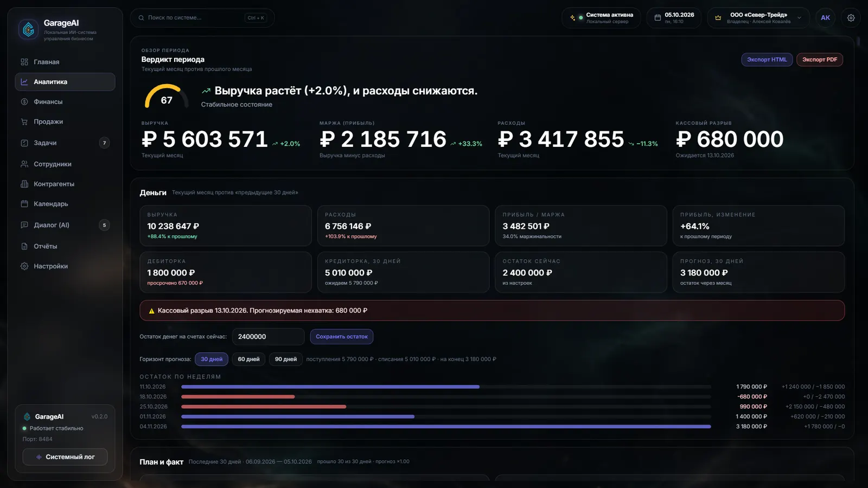Click the calendar icon beside 05.10.2026
This screenshot has width=868, height=488.
(658, 18)
